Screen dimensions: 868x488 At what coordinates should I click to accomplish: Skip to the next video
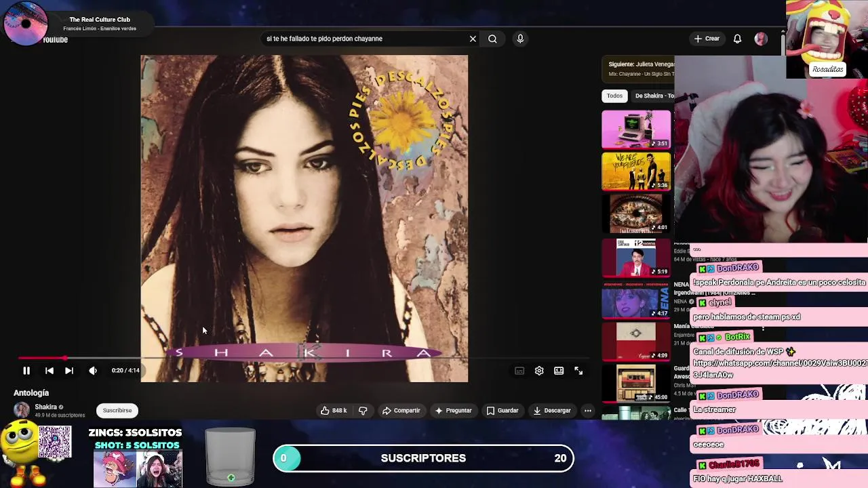pyautogui.click(x=69, y=371)
